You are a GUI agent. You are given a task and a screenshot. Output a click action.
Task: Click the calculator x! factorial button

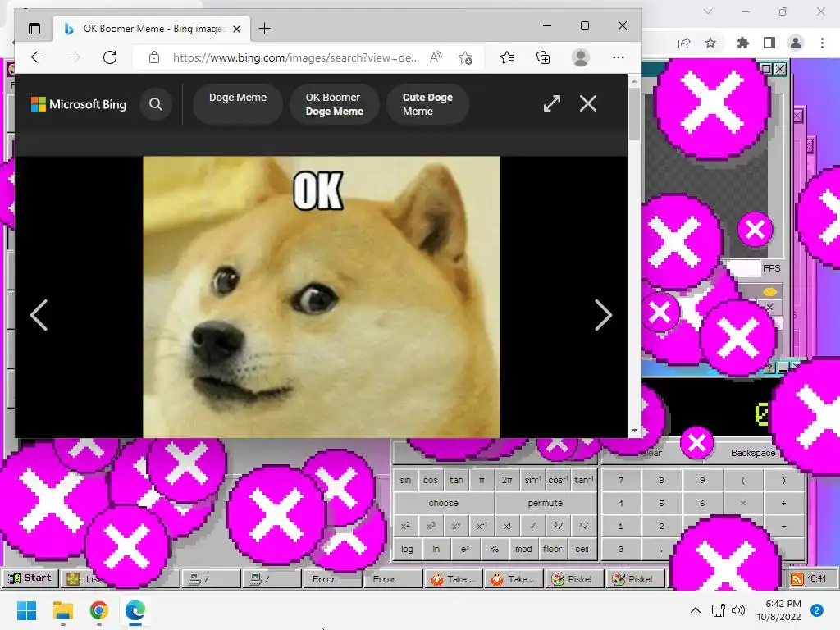(x=507, y=526)
